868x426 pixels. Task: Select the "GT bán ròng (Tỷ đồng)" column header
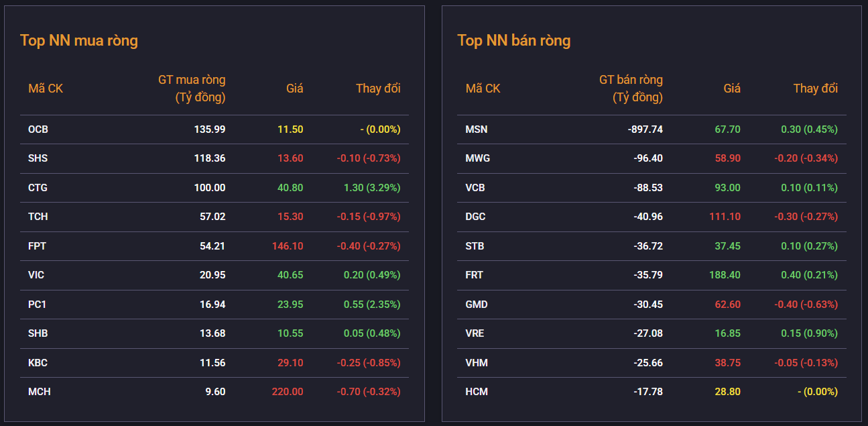tap(631, 89)
